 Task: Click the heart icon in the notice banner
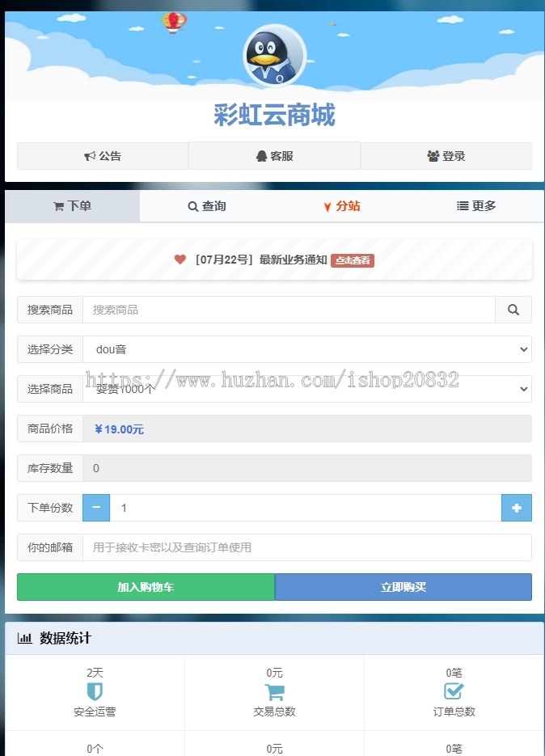180,260
